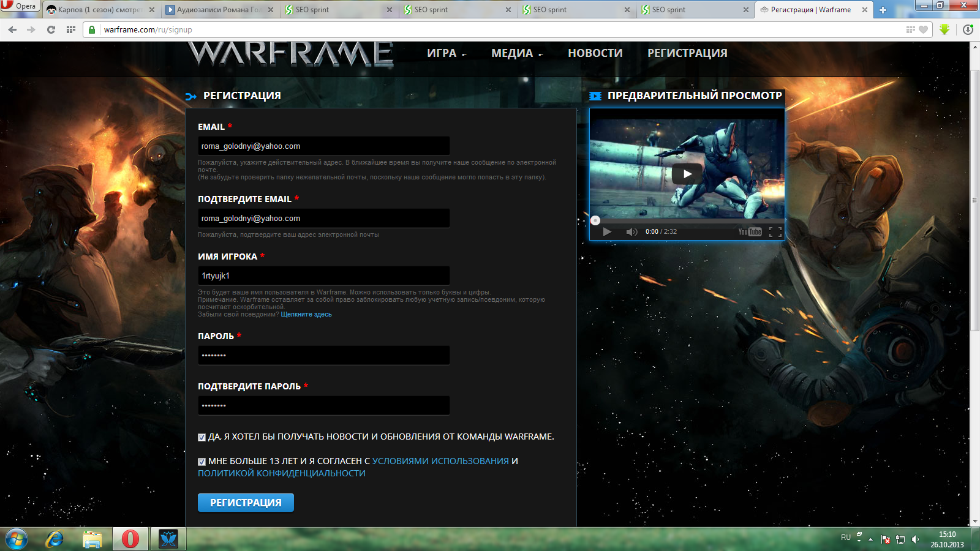Open Action Center flag icon in the tray
Screen dimensions: 980x551
point(886,539)
